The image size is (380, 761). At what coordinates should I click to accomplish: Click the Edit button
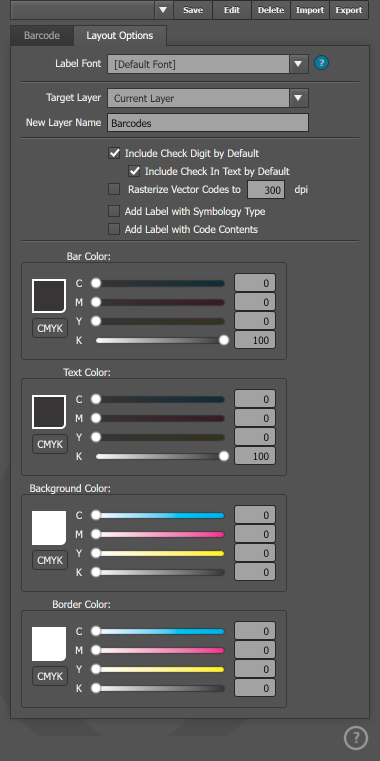[232, 10]
